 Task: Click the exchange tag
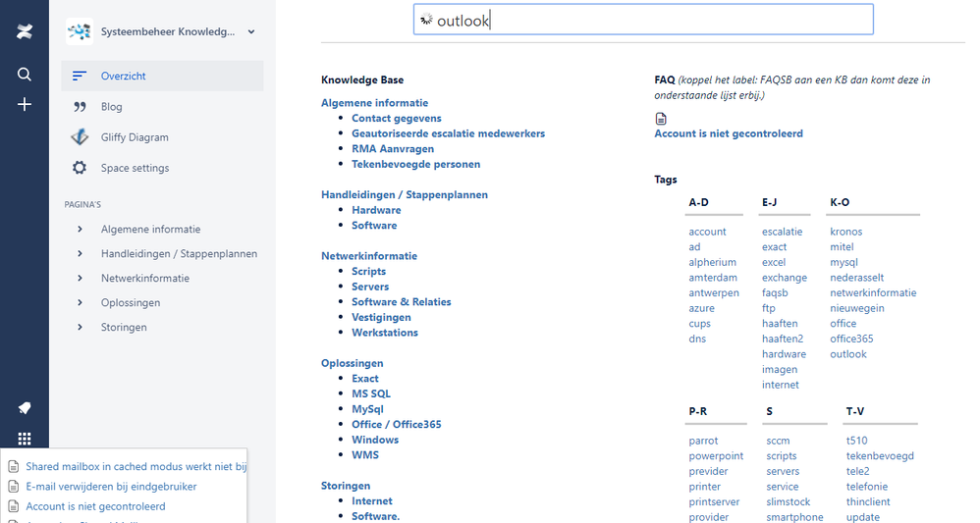point(785,278)
